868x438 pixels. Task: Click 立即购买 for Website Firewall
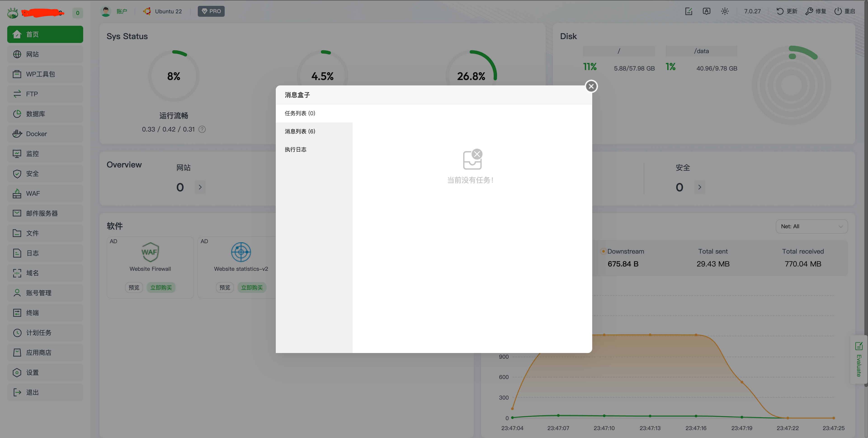coord(161,287)
